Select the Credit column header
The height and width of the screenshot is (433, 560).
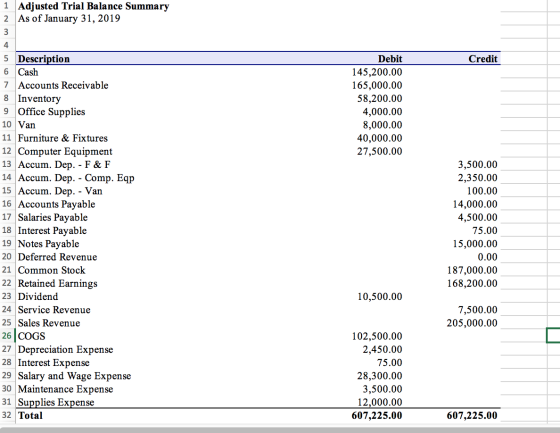pyautogui.click(x=483, y=59)
